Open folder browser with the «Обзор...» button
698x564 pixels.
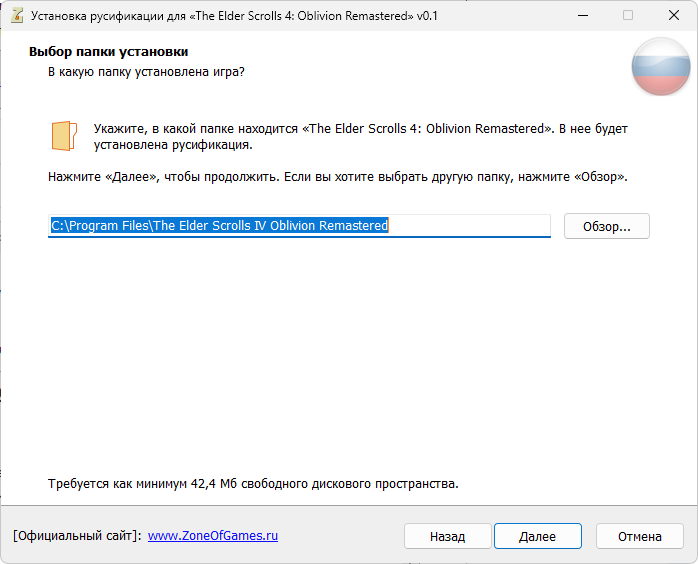point(606,226)
